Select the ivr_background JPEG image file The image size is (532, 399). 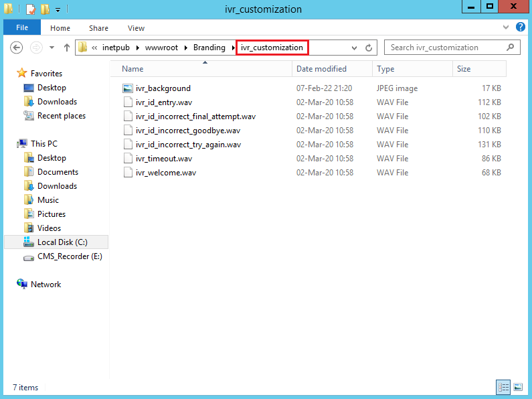(163, 88)
